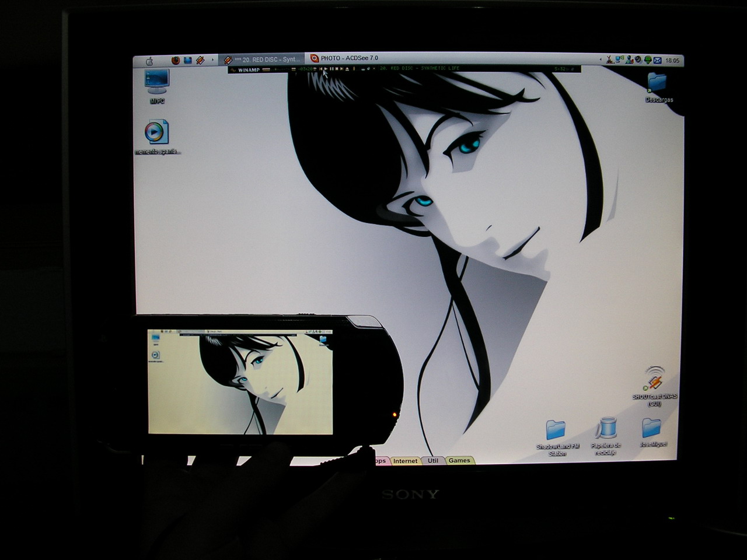Switch to PHOTO - ACDSee 7.0 taskbar tab
This screenshot has height=560, width=747.
pyautogui.click(x=344, y=58)
